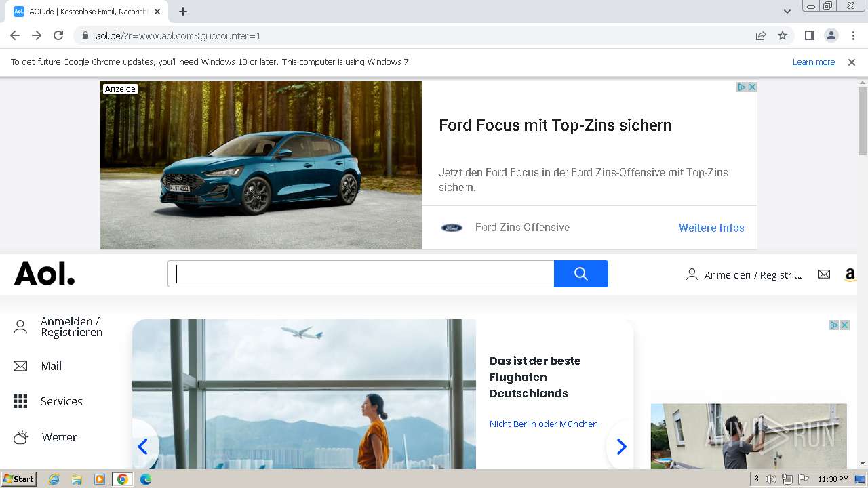Click the Ford logo in the ad
Image resolution: width=868 pixels, height=488 pixels.
[x=452, y=228]
